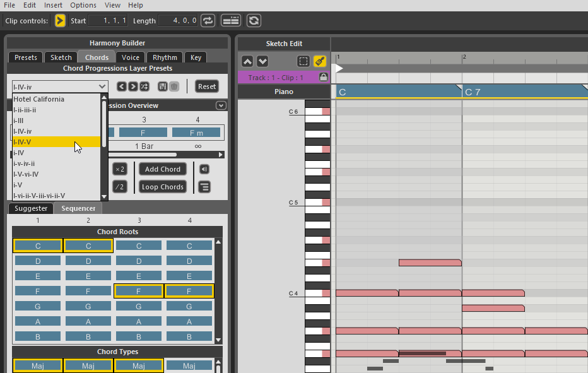Toggle the lock on Track 1 Clip 1
The width and height of the screenshot is (588, 373).
[324, 77]
